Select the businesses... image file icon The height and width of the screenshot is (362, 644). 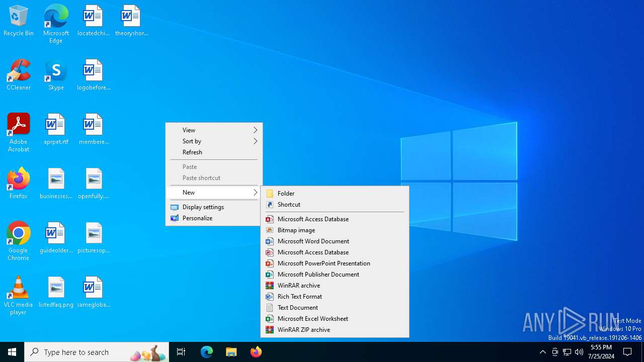(x=56, y=184)
